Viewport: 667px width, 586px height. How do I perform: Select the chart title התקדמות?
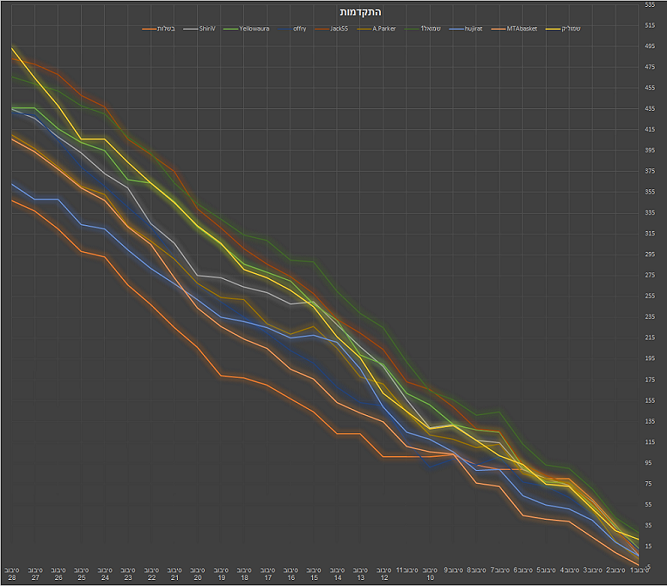click(x=360, y=12)
